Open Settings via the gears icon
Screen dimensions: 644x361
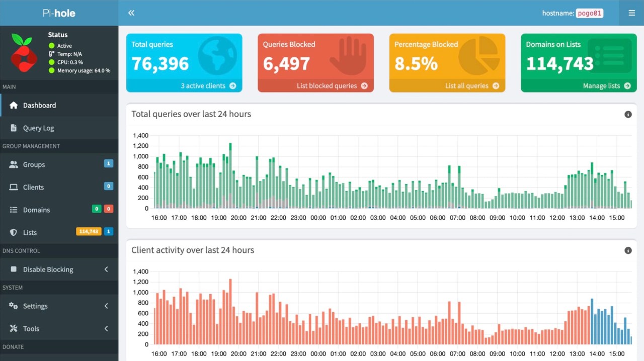point(14,306)
